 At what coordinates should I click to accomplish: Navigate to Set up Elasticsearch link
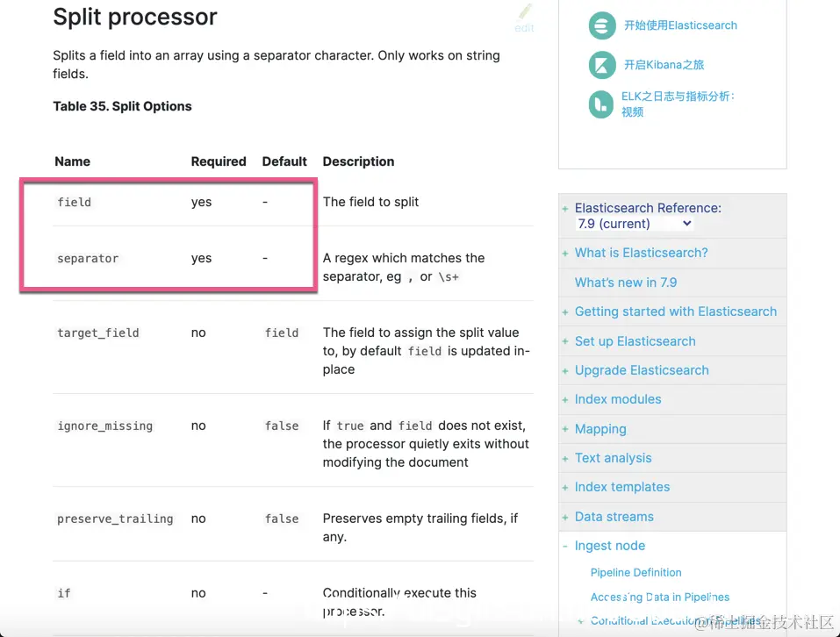point(635,341)
